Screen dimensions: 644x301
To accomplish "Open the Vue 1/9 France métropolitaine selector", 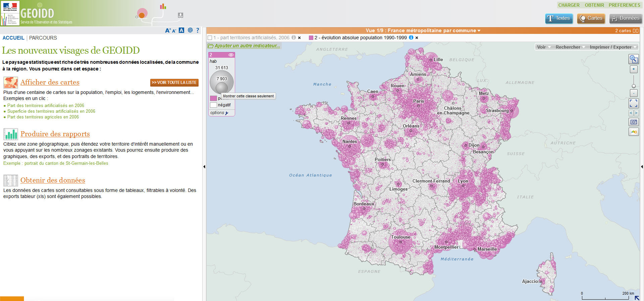I will [423, 31].
